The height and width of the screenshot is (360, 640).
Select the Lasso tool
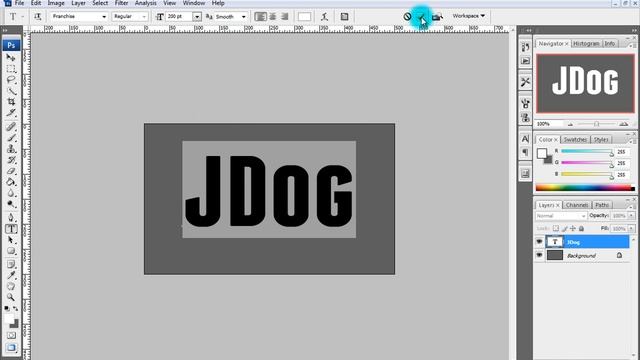pyautogui.click(x=11, y=80)
